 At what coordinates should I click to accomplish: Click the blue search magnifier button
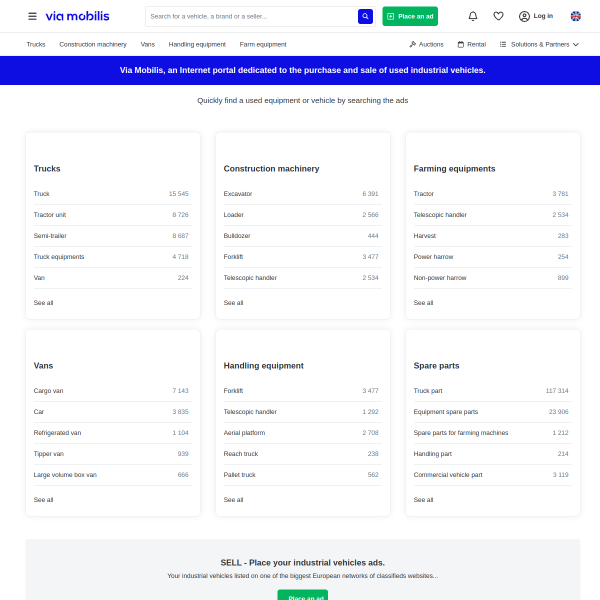365,16
